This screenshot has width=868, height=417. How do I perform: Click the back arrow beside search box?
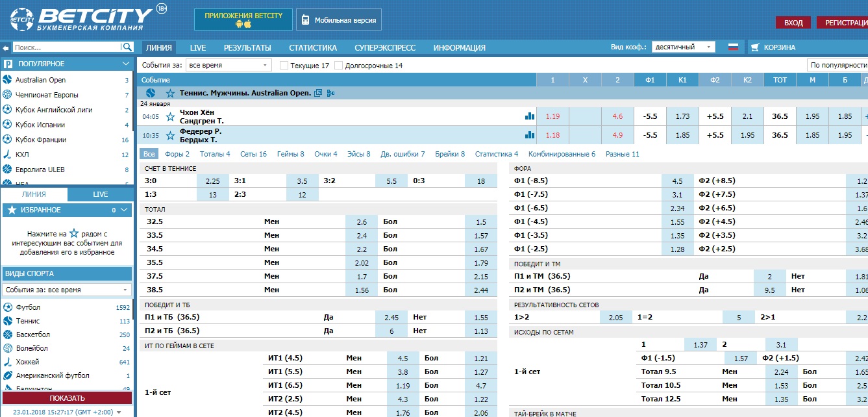pos(5,47)
